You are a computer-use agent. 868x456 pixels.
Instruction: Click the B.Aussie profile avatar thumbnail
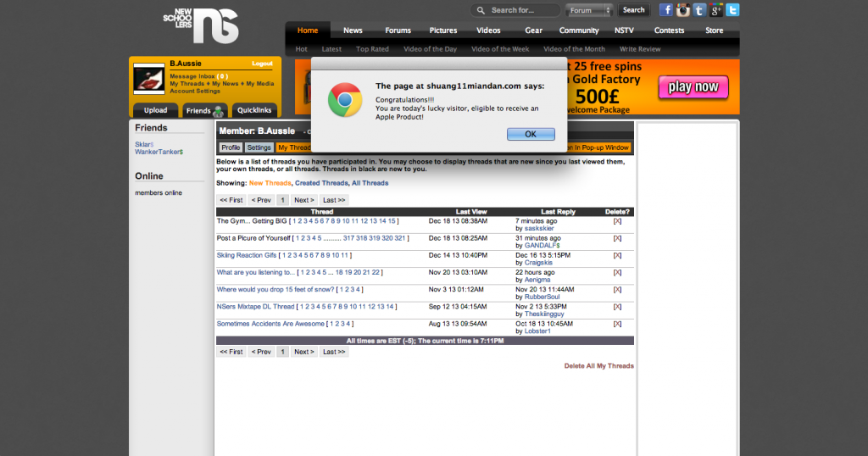click(x=149, y=79)
